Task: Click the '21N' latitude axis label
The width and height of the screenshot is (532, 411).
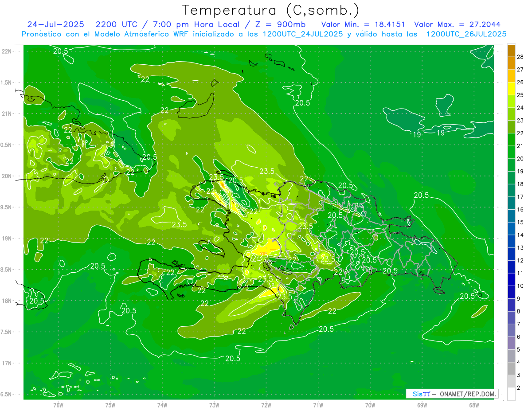Action: 7,114
